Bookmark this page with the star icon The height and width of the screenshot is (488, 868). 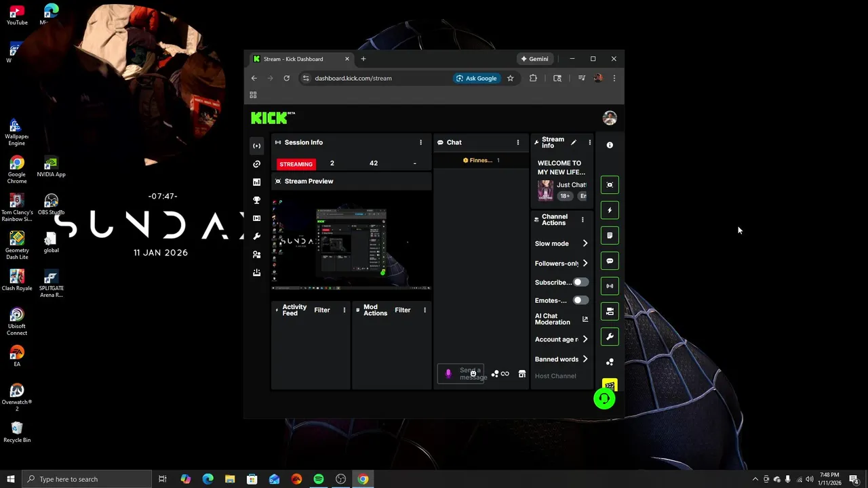click(x=511, y=78)
